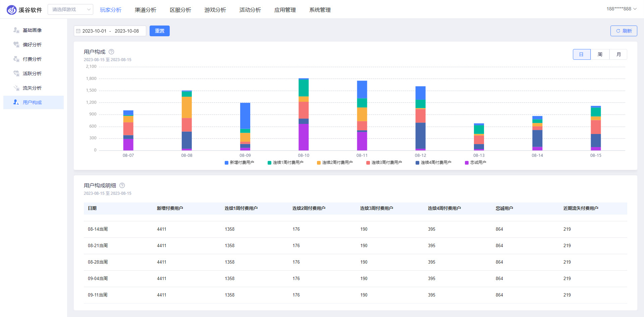Open the 应用管理 top menu
644x317 pixels.
click(x=285, y=10)
